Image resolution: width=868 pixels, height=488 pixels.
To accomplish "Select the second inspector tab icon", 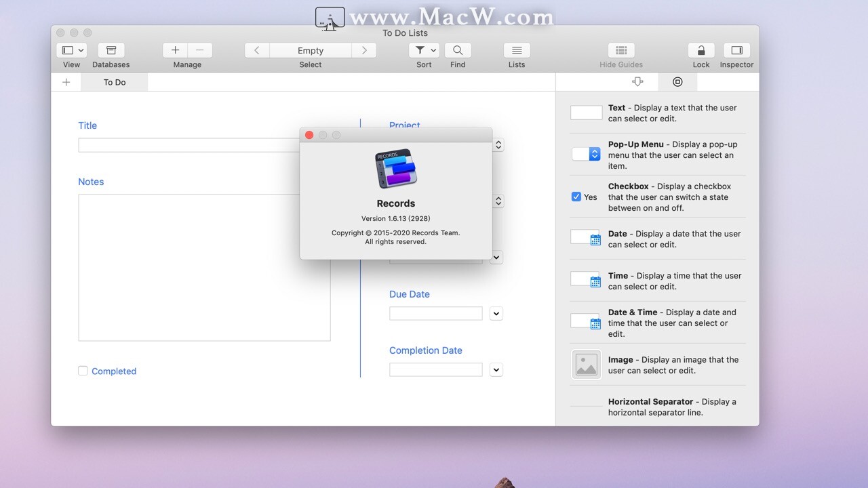I will pyautogui.click(x=677, y=81).
